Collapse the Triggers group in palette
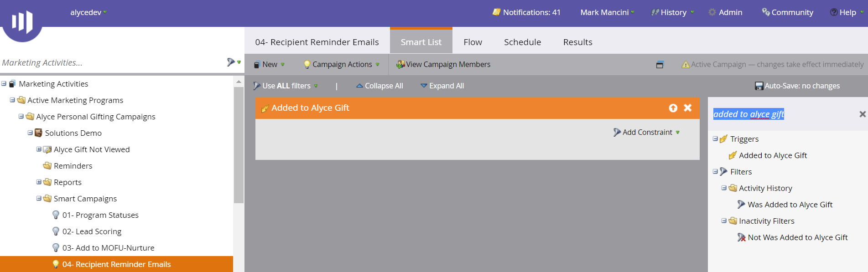The image size is (868, 272). point(715,139)
